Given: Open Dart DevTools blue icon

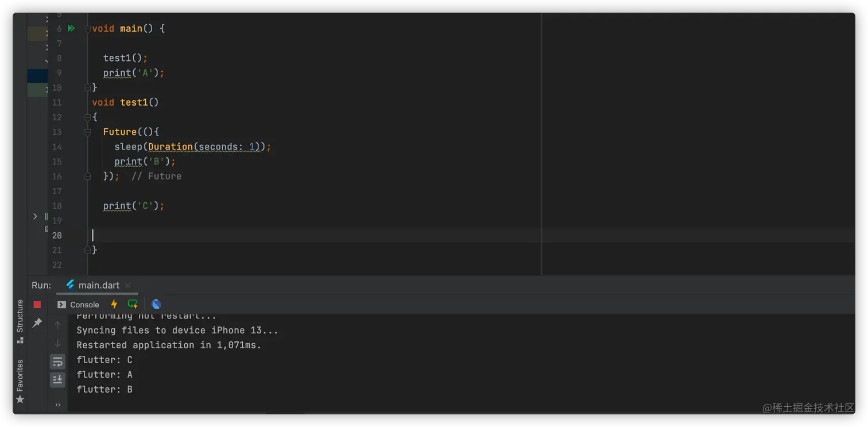Looking at the screenshot, I should [x=156, y=305].
